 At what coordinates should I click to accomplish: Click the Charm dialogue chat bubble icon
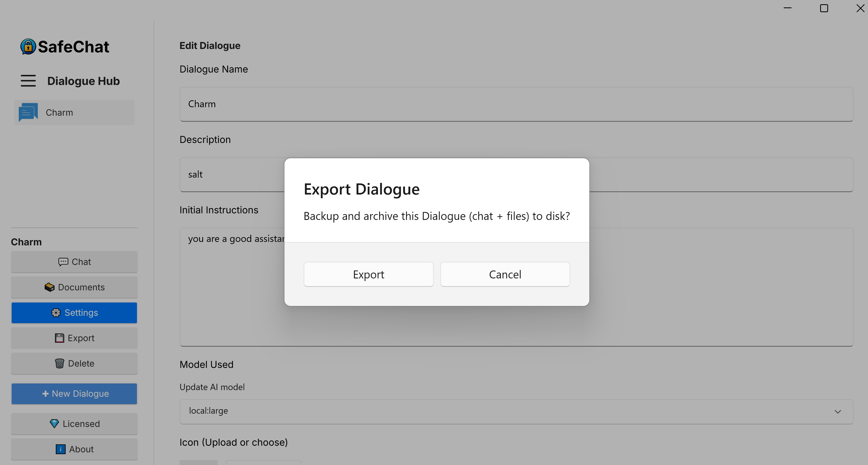[x=28, y=112]
